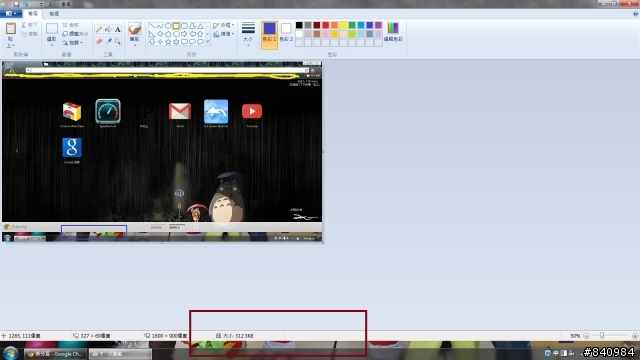Switch to the Home (常用) tab

click(x=33, y=13)
